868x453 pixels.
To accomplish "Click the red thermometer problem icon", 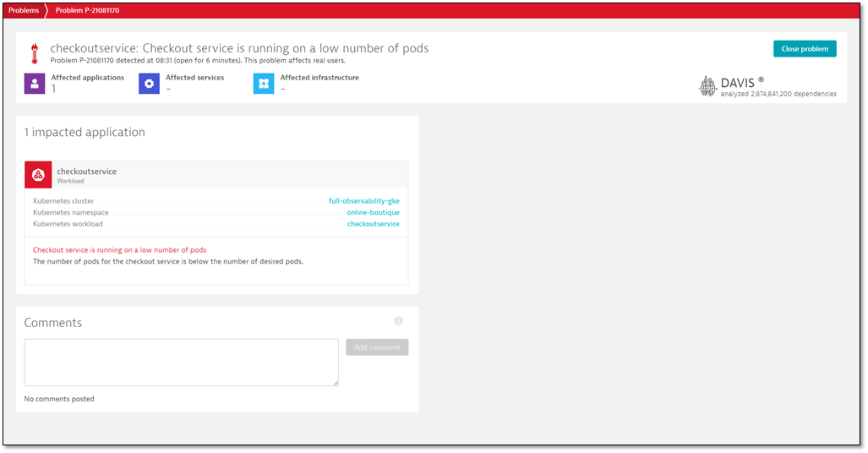I will pos(35,54).
